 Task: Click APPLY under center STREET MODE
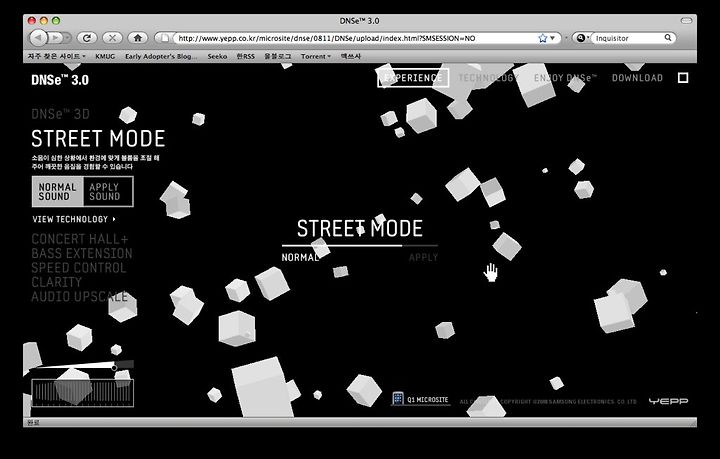[423, 257]
